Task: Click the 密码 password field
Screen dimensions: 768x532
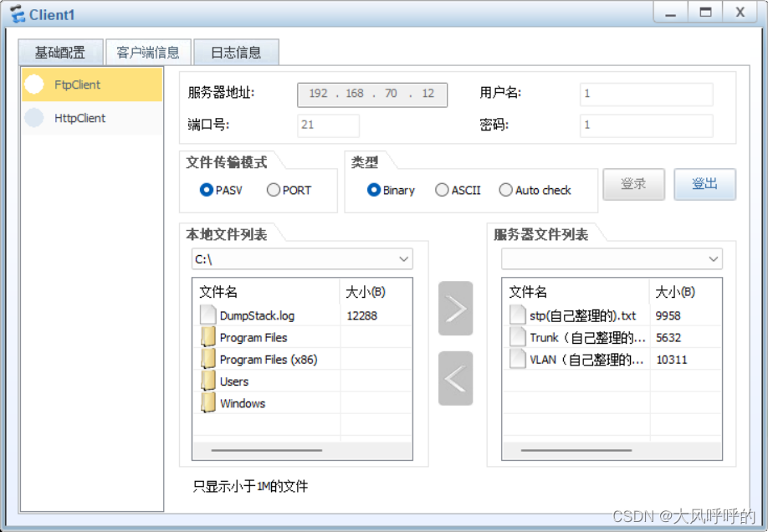Action: 646,125
